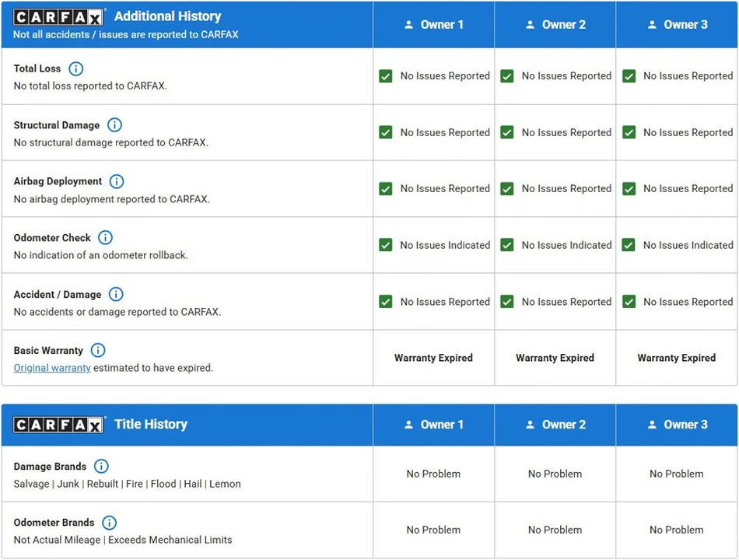This screenshot has width=739, height=560.
Task: Click the Title History heading
Action: (151, 424)
